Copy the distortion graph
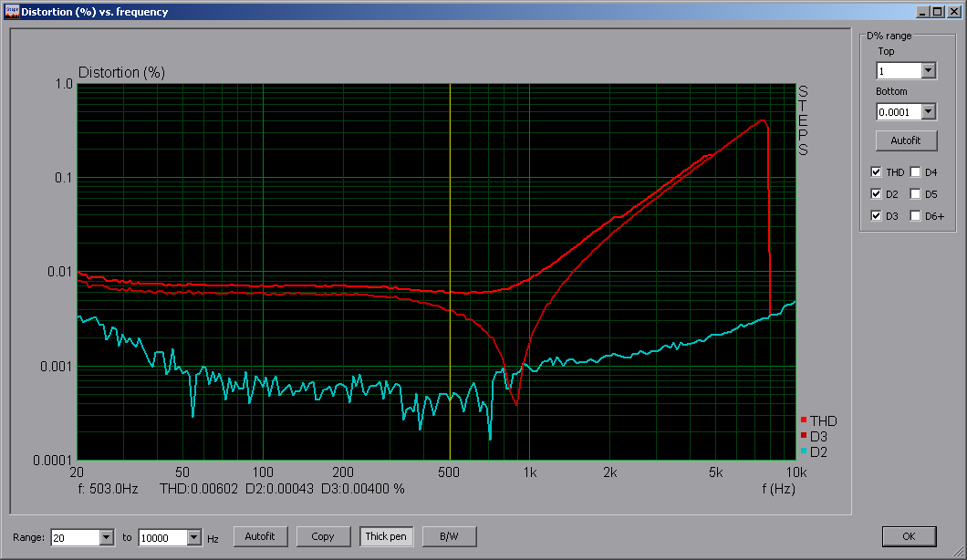967x560 pixels. [x=323, y=536]
